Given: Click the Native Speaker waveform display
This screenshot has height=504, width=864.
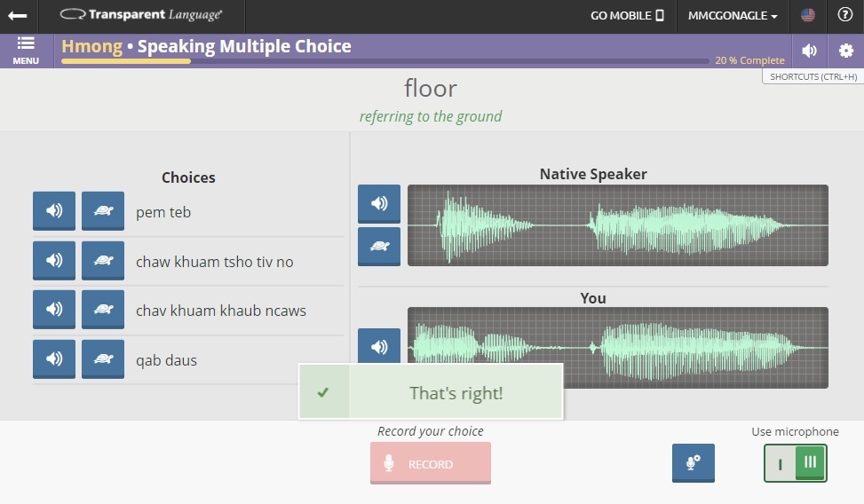Looking at the screenshot, I should click(x=618, y=225).
